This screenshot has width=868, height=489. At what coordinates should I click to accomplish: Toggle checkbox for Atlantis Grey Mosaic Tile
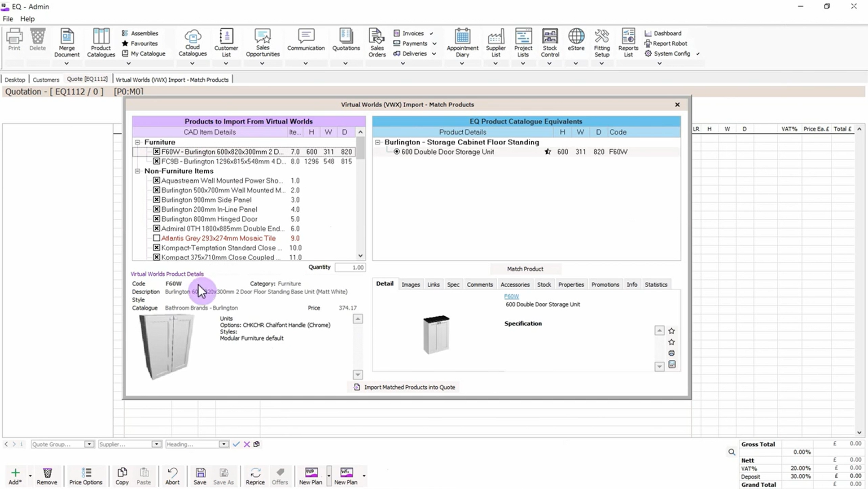coord(156,238)
